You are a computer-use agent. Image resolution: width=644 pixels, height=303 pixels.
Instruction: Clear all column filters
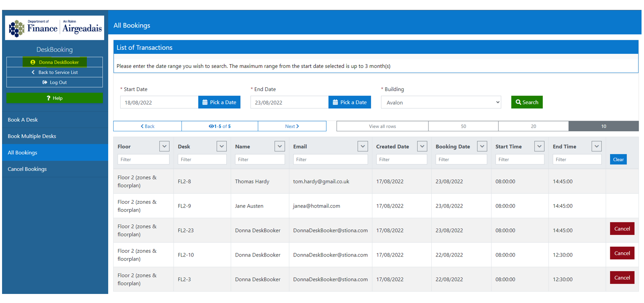[618, 159]
